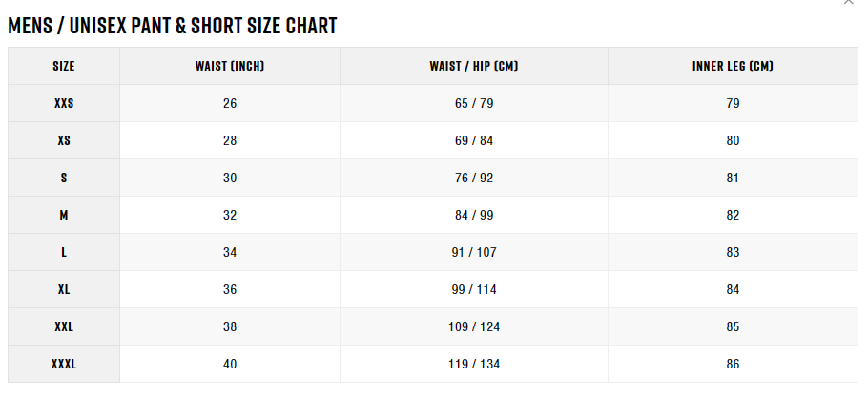The height and width of the screenshot is (399, 868).
Task: Close the size chart with the X icon
Action: tap(848, 2)
